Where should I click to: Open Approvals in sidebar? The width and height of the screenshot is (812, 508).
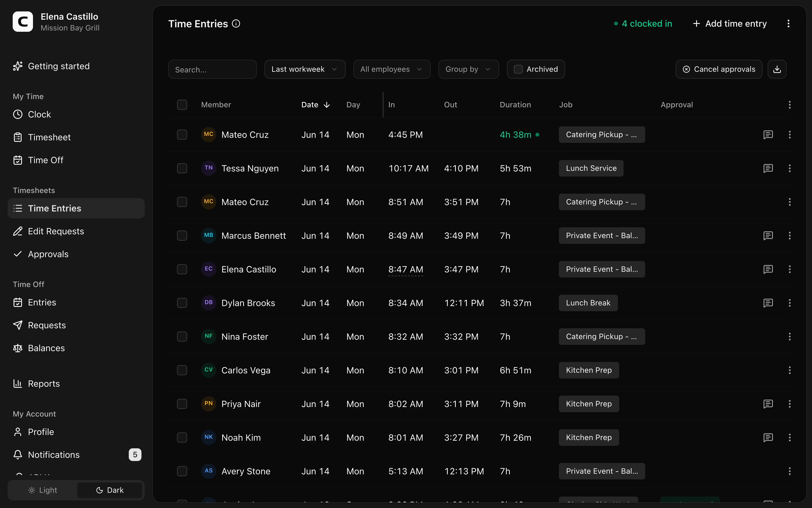tap(76, 254)
